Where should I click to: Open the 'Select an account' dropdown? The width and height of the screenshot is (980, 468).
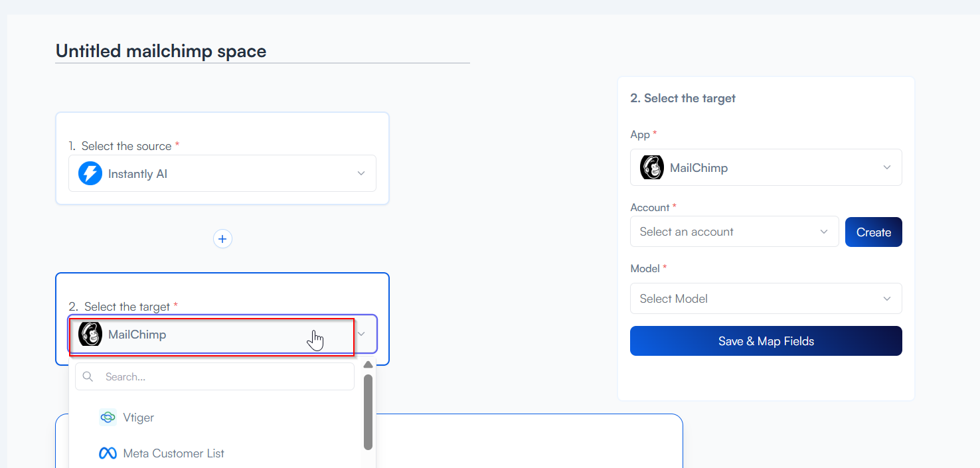pos(734,232)
